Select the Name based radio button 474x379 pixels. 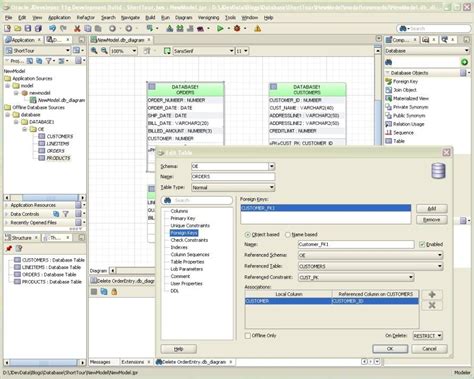[288, 235]
